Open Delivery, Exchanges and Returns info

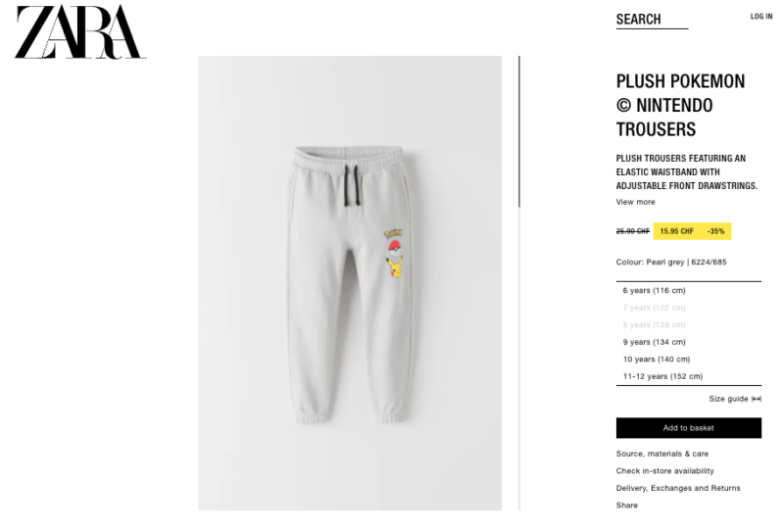click(678, 488)
